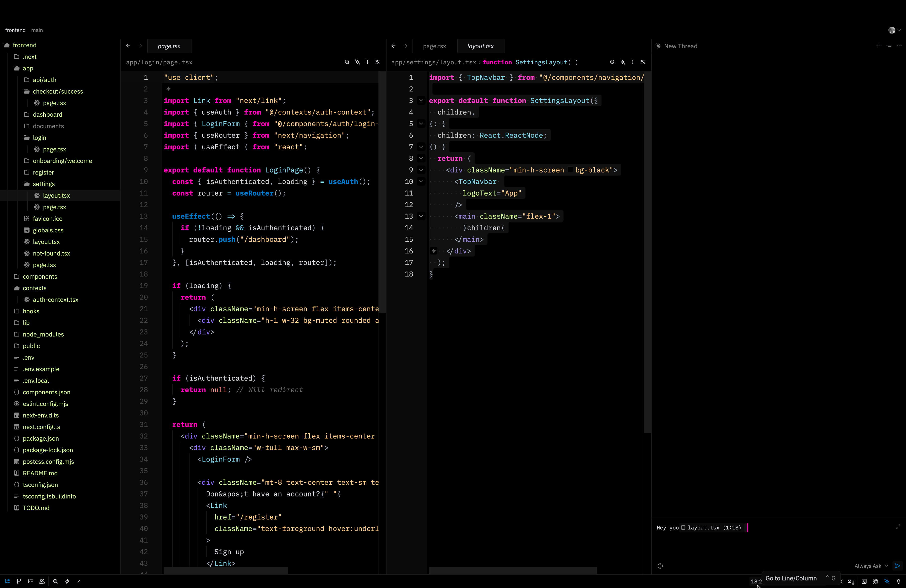Open editor controls in layout.tsx toolbar
Viewport: 906px width, 588px height.
click(x=643, y=62)
